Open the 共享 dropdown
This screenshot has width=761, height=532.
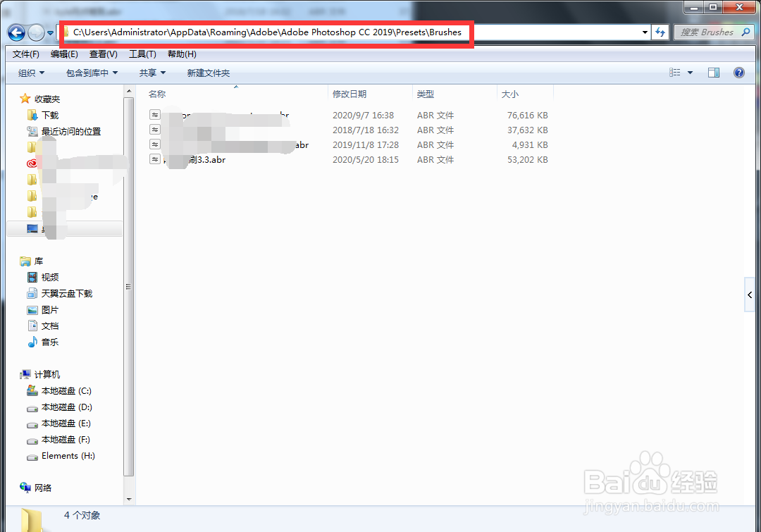tap(152, 73)
